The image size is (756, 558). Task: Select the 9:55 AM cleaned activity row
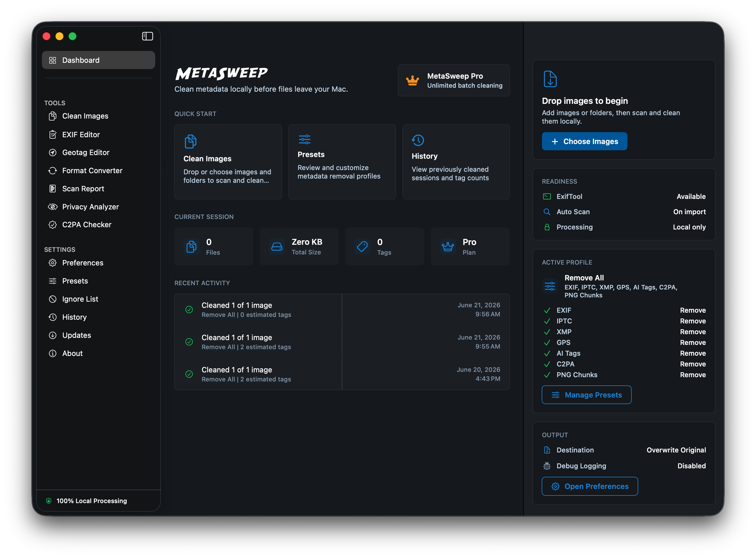click(x=342, y=342)
